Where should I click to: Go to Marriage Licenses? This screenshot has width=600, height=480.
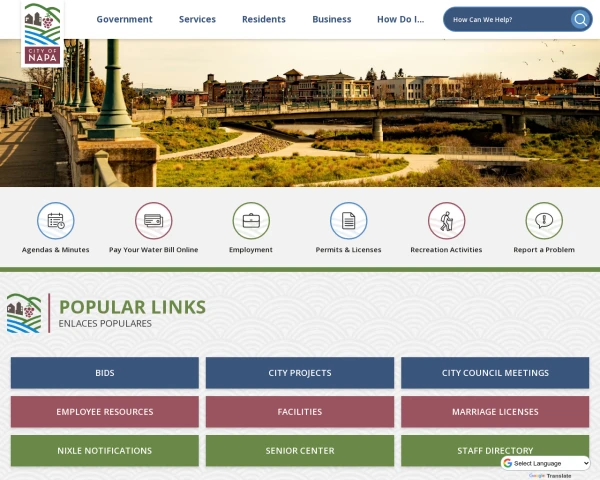coord(495,411)
